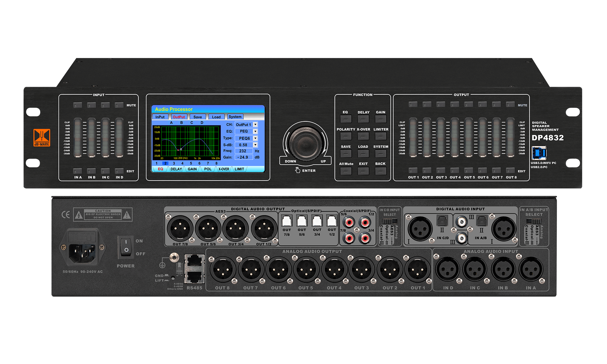Image resolution: width=607 pixels, height=364 pixels.
Task: Click the red EQ point on the graph
Action: point(178,150)
